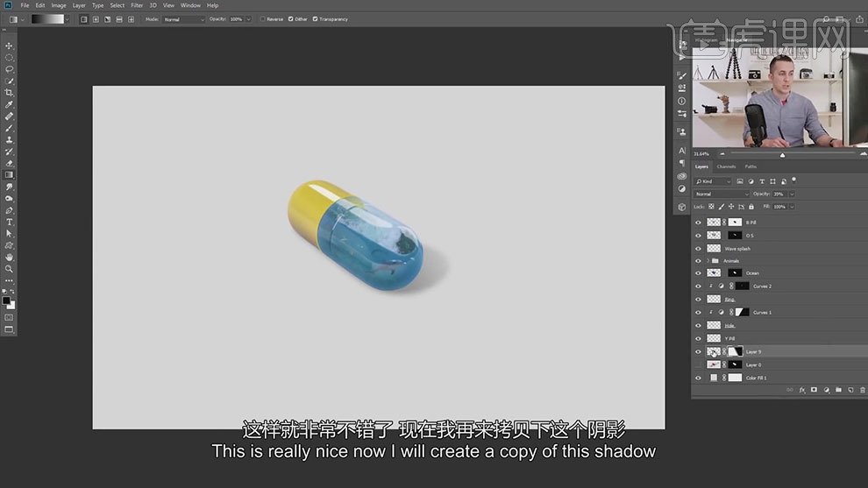The image size is (868, 488).
Task: Select the Dodge tool
Action: pos(9,199)
